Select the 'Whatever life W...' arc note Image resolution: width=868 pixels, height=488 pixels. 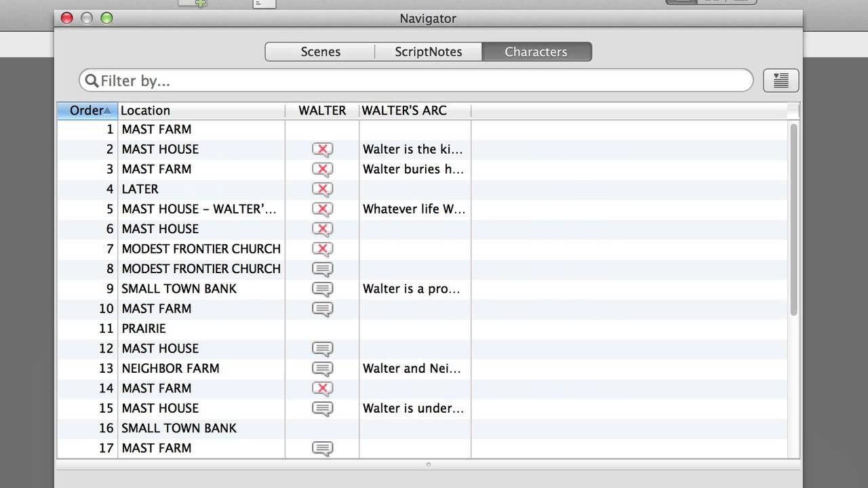click(413, 209)
